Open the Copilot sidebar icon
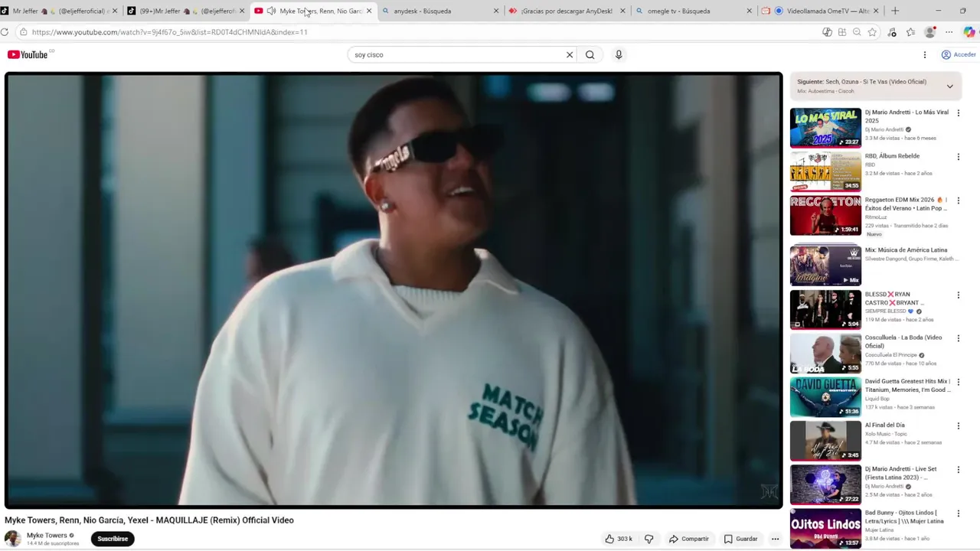980x551 pixels. (x=969, y=32)
